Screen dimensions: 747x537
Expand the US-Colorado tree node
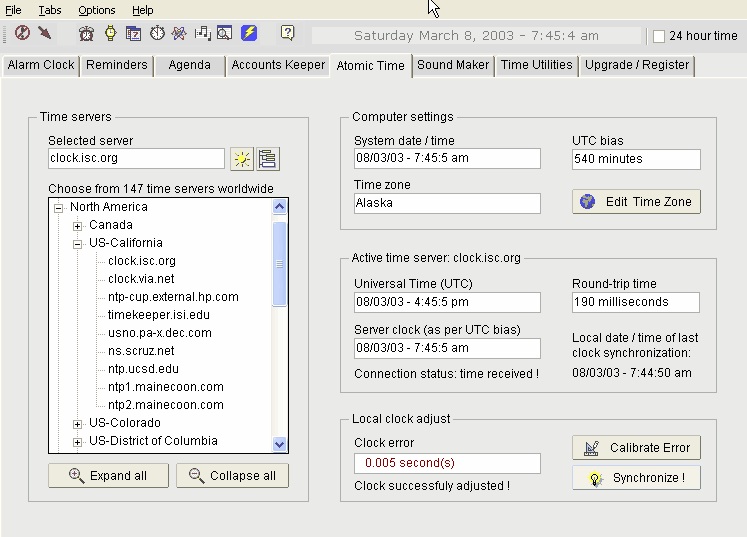pyautogui.click(x=78, y=423)
